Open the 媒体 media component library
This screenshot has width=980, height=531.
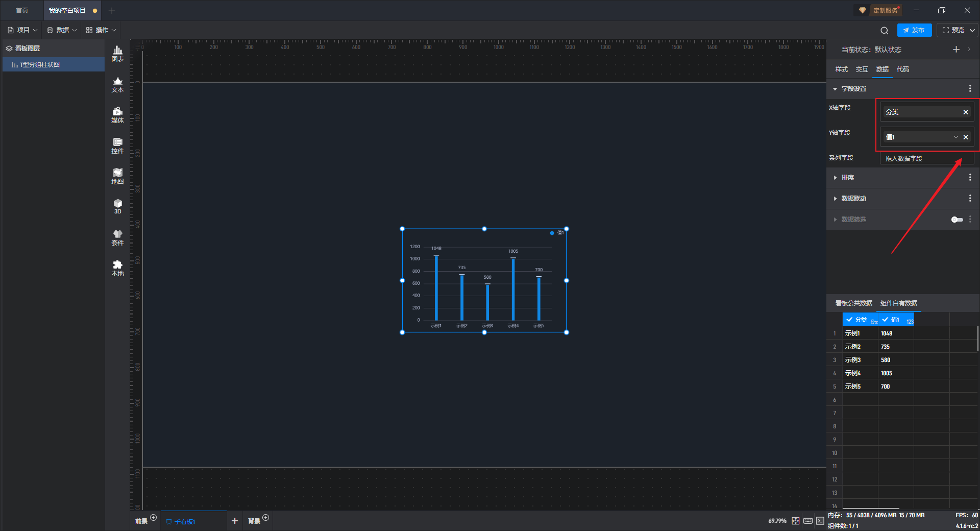[x=117, y=115]
